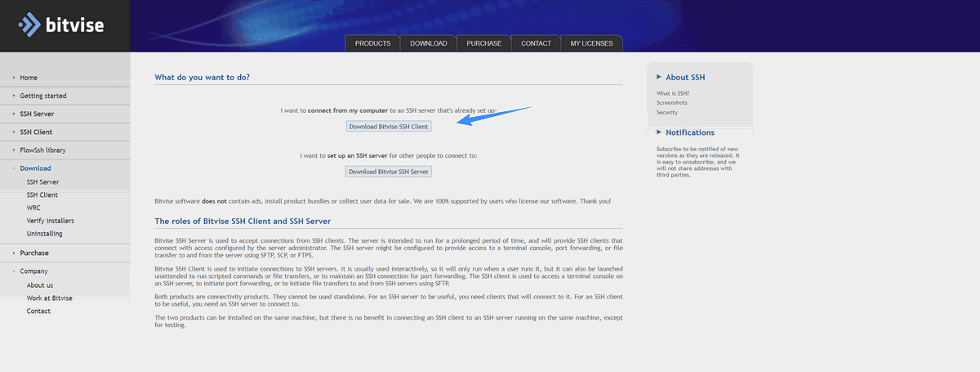Open the MY LICENSES tab
980x372 pixels.
click(591, 43)
